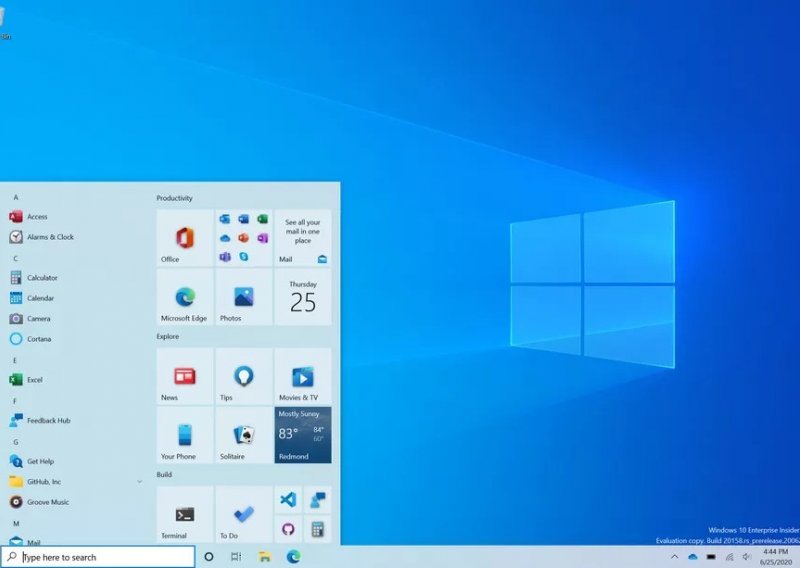800x568 pixels.
Task: Open the Your Phone tile
Action: [x=185, y=435]
